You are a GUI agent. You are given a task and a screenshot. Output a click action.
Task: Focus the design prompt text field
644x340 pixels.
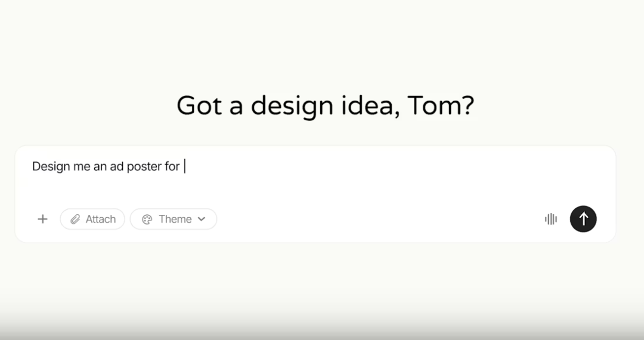[x=315, y=174]
